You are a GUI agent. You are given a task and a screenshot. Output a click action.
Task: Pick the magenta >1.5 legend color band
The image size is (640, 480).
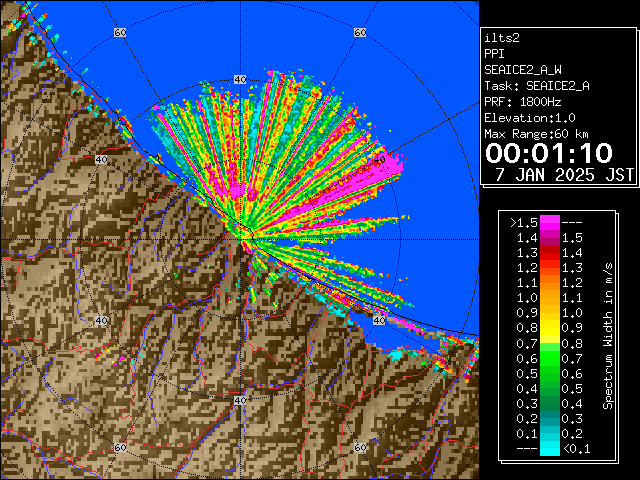[x=550, y=222]
